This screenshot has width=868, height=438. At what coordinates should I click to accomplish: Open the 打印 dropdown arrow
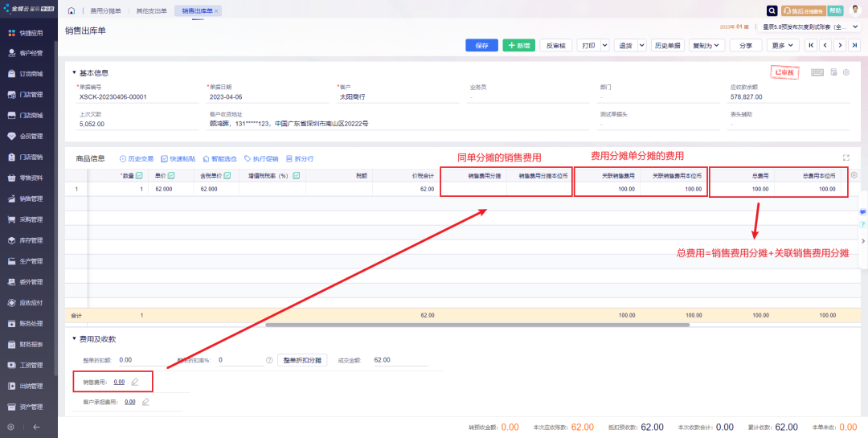click(604, 46)
